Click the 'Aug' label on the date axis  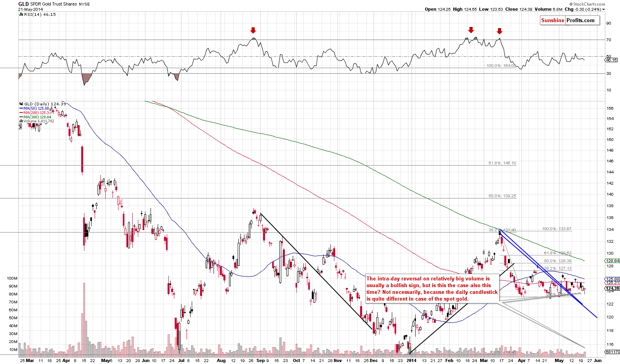click(221, 360)
